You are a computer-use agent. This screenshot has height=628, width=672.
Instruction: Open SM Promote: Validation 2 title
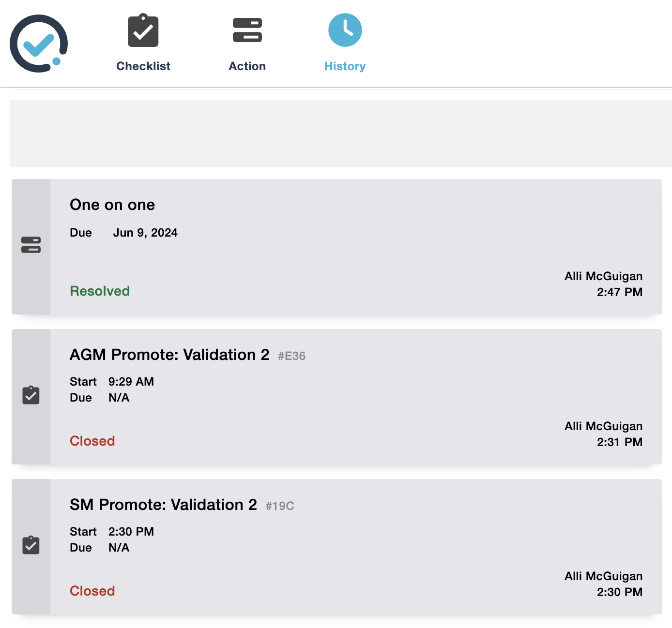click(x=163, y=505)
